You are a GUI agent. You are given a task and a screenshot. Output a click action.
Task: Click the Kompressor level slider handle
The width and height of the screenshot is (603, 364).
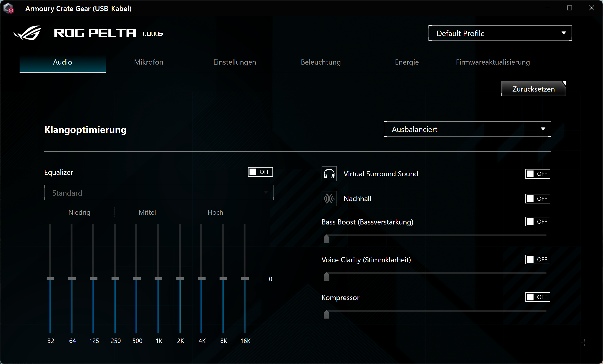[x=326, y=314]
